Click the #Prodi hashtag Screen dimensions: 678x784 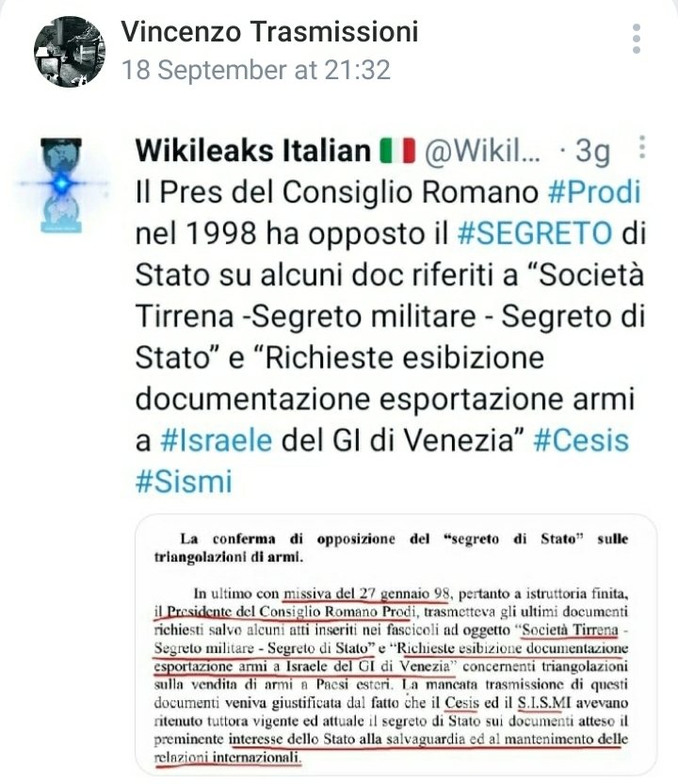[x=594, y=192]
